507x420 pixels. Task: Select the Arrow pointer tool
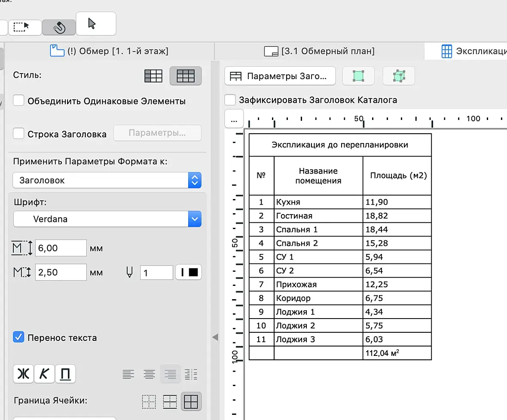pyautogui.click(x=96, y=24)
